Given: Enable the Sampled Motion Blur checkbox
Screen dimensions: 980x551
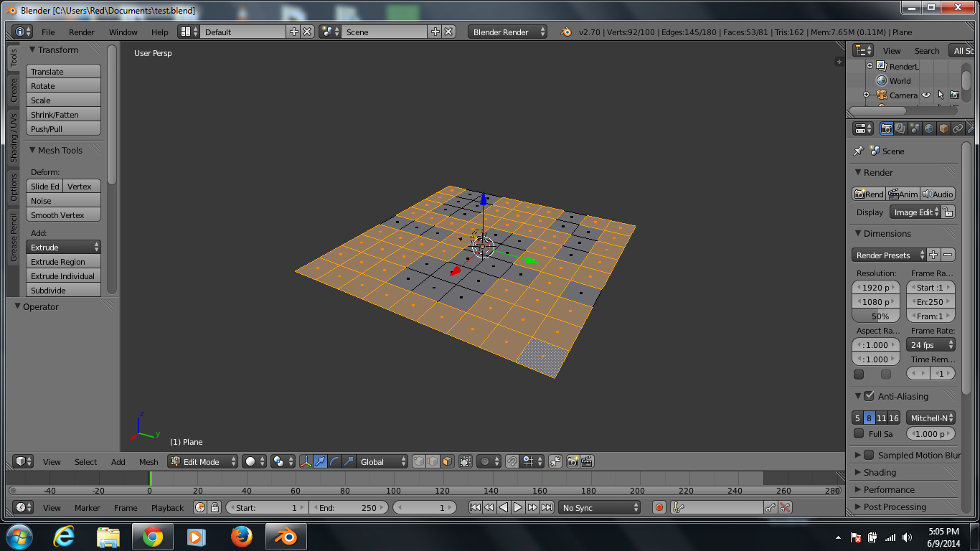Looking at the screenshot, I should click(x=869, y=455).
